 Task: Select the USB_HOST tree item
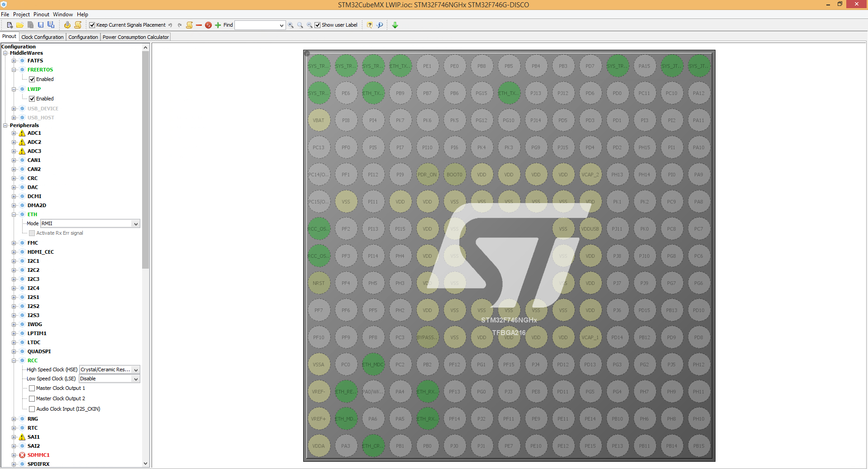coord(41,118)
